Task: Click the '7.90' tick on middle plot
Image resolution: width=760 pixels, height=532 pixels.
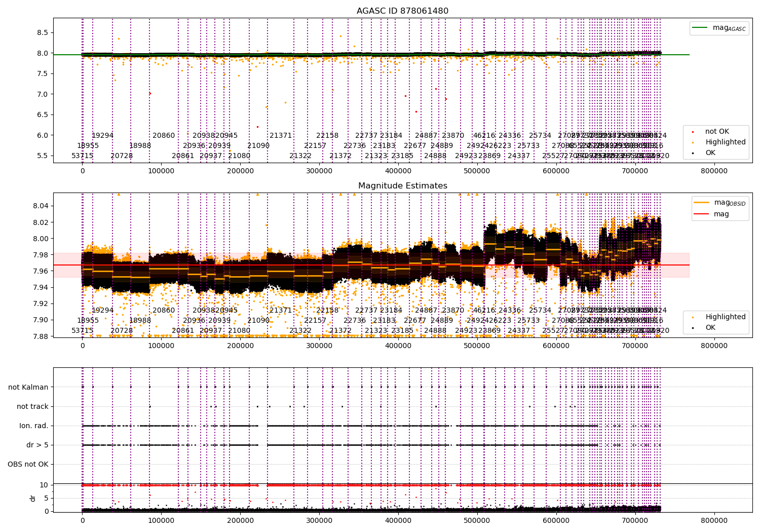Action: pos(41,320)
